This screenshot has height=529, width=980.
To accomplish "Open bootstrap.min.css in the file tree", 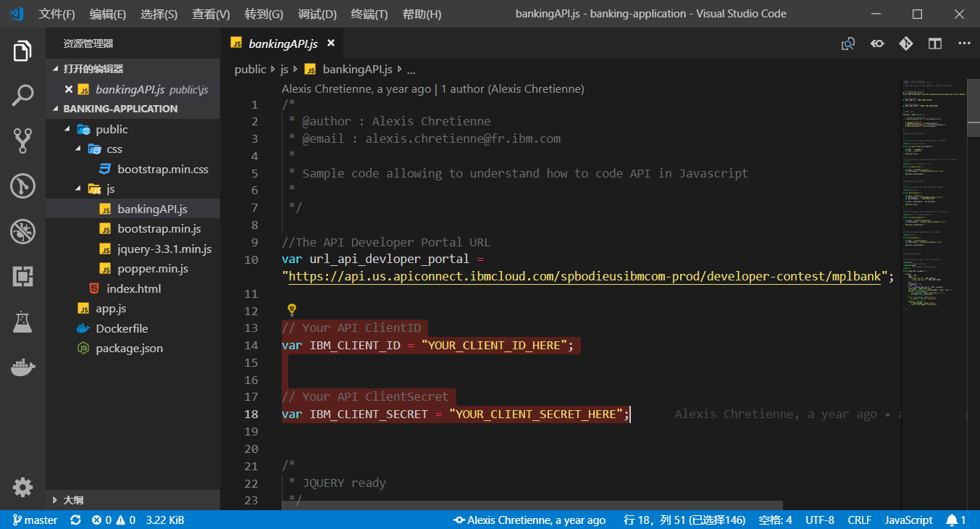I will point(133,169).
